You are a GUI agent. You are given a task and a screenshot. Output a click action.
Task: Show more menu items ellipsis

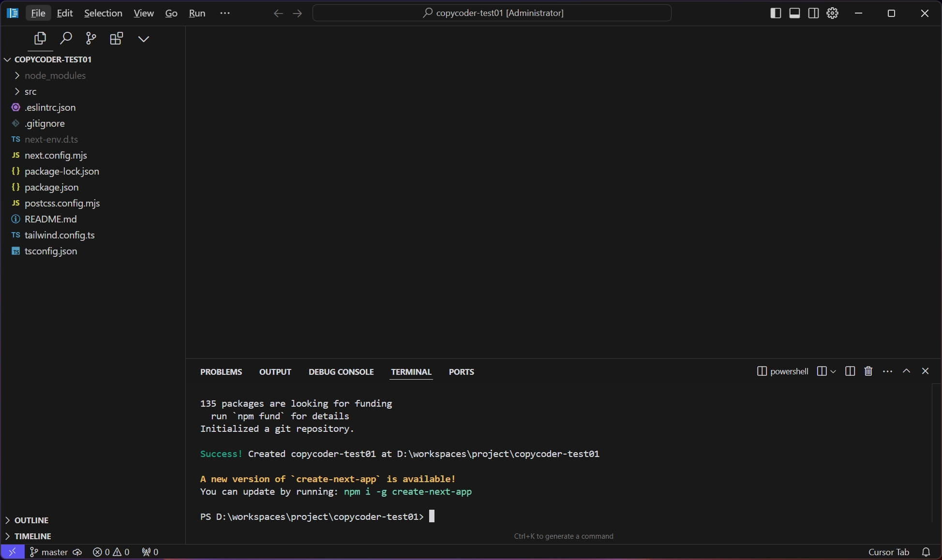coord(225,13)
